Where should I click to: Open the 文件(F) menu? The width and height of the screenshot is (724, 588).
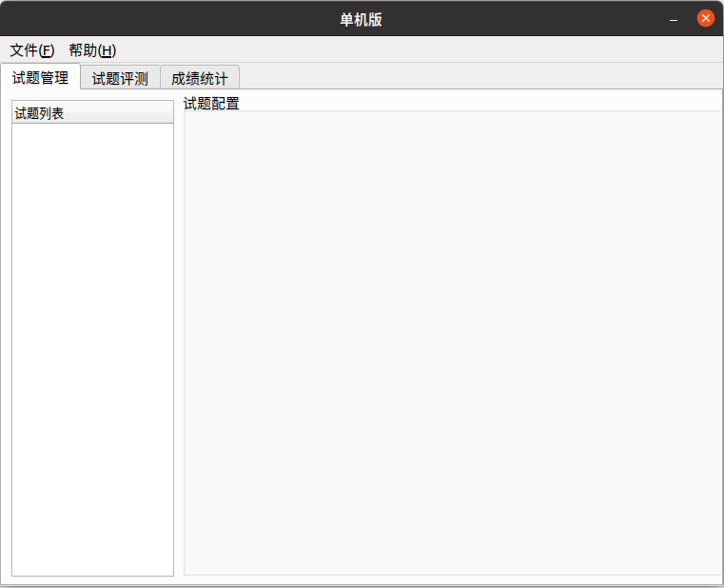31,50
